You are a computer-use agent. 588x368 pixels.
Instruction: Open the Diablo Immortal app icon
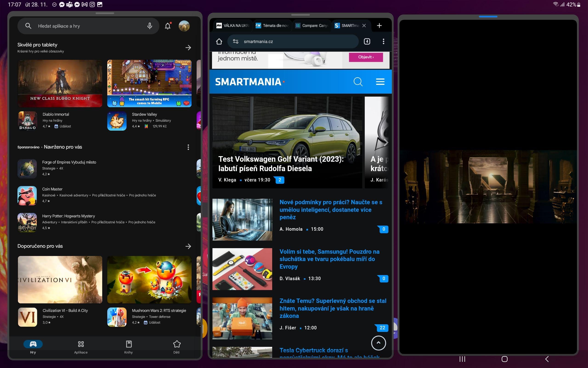click(28, 121)
